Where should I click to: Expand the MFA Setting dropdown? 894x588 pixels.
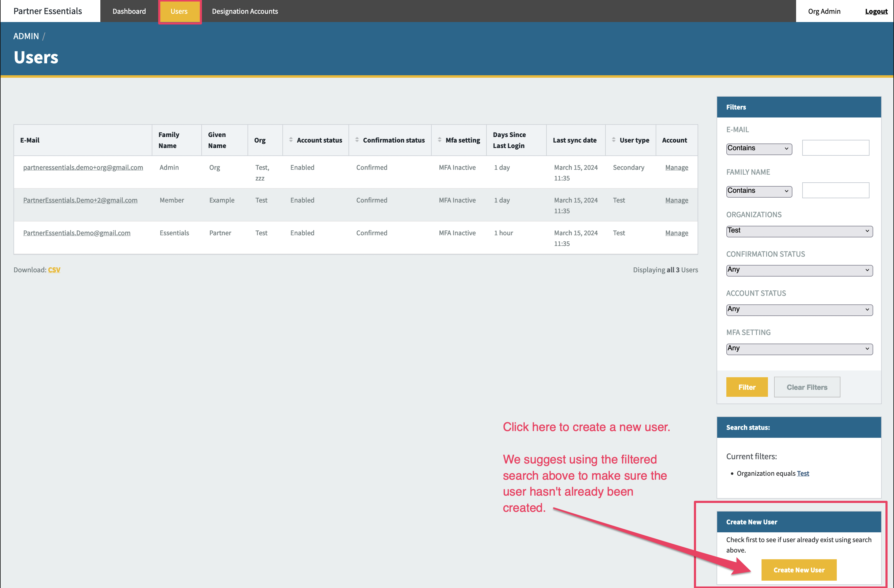[799, 349]
